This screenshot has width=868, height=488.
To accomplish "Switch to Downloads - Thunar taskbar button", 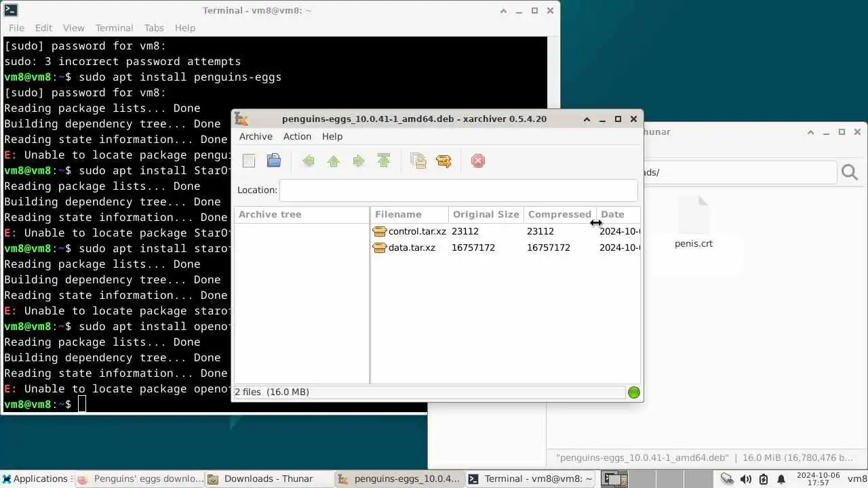I will click(269, 479).
